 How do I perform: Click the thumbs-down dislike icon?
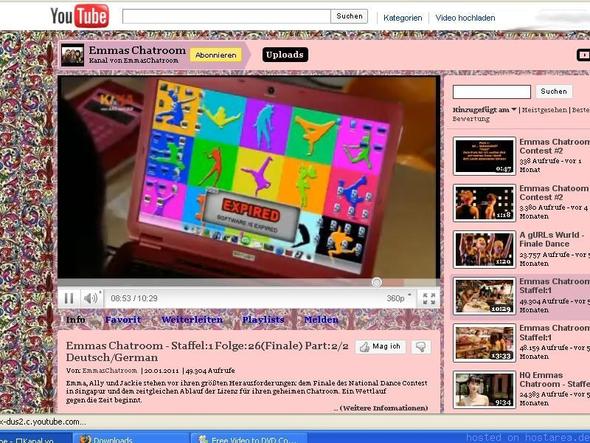[421, 347]
